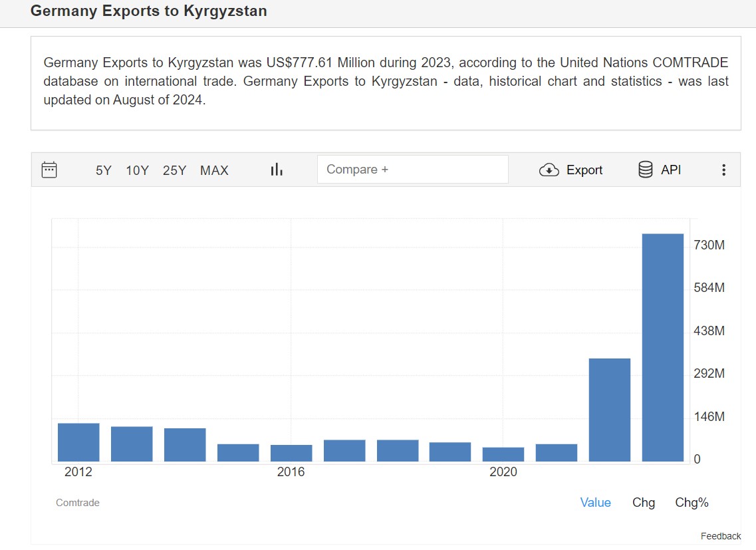
Task: Change chart type via bar chart icon
Action: [x=277, y=170]
